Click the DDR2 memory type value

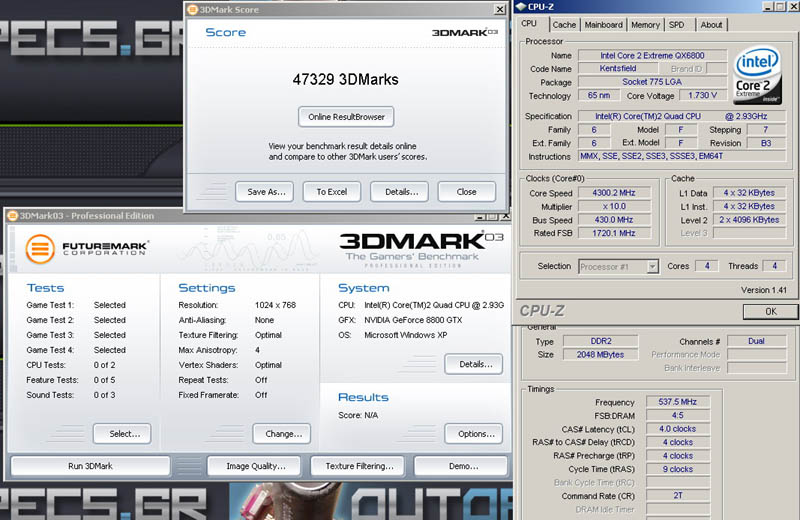click(x=601, y=341)
